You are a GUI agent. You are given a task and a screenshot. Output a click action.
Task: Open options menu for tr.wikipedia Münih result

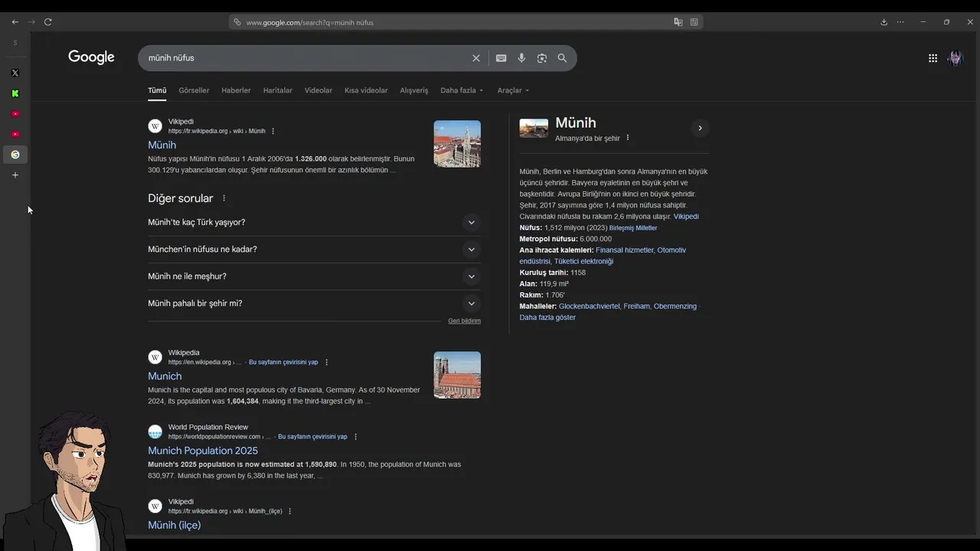(273, 131)
